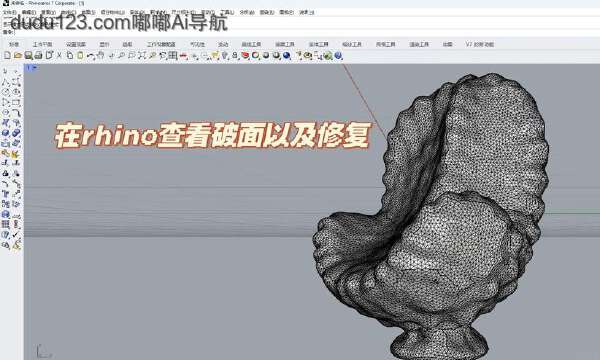Open the 网格工具 toolbar tab

click(285, 44)
